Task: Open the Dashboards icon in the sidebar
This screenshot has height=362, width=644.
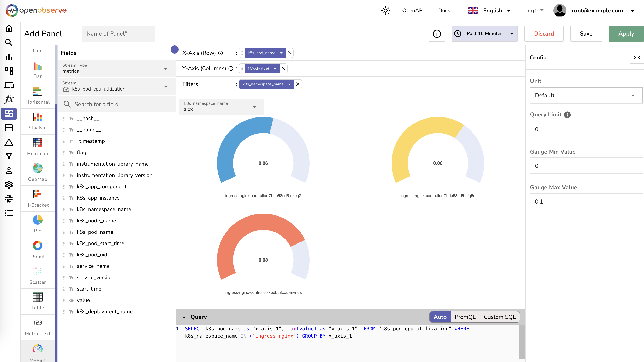Action: pos(9,114)
